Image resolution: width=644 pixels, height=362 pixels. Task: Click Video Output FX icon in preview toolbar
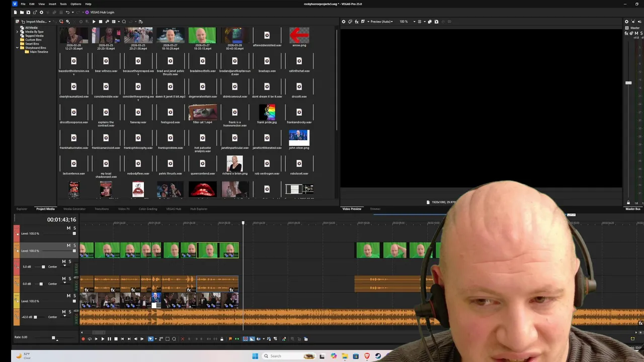click(x=357, y=22)
